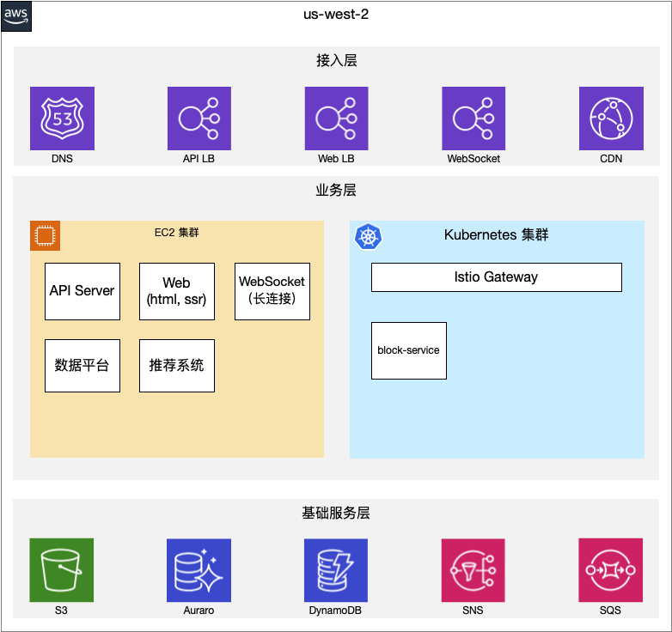Click the Kubernetes 集群 label
Screen dimensions: 672x632
[x=497, y=234]
